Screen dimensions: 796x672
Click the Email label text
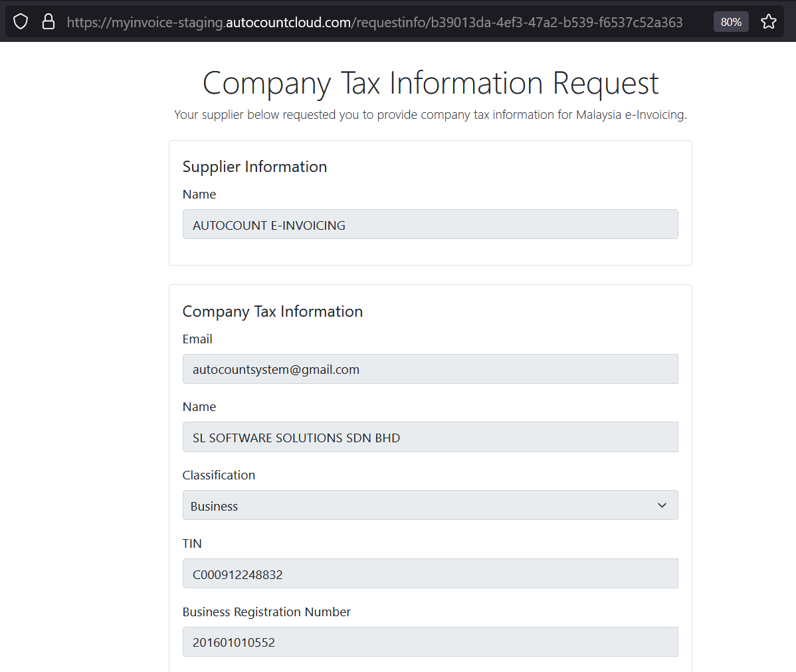tap(197, 339)
